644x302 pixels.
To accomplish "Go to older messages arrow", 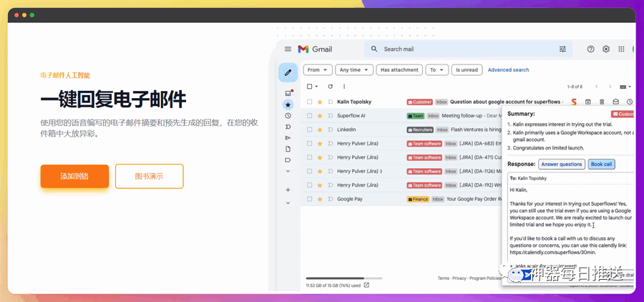I will click(610, 87).
